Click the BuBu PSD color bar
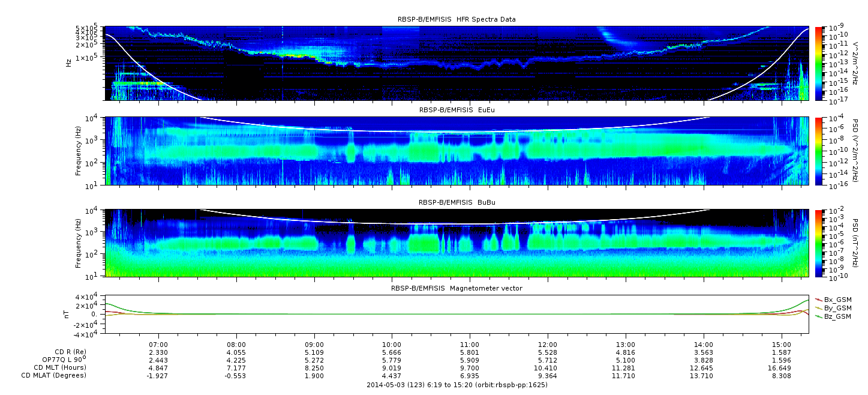Image resolution: width=868 pixels, height=395 pixels. tap(818, 243)
